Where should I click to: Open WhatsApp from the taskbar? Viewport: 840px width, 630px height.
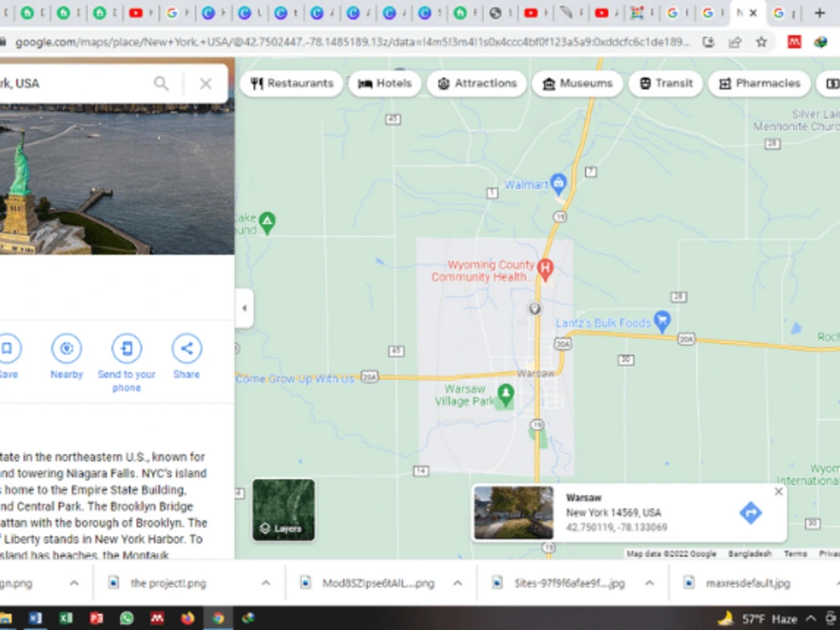pyautogui.click(x=127, y=618)
